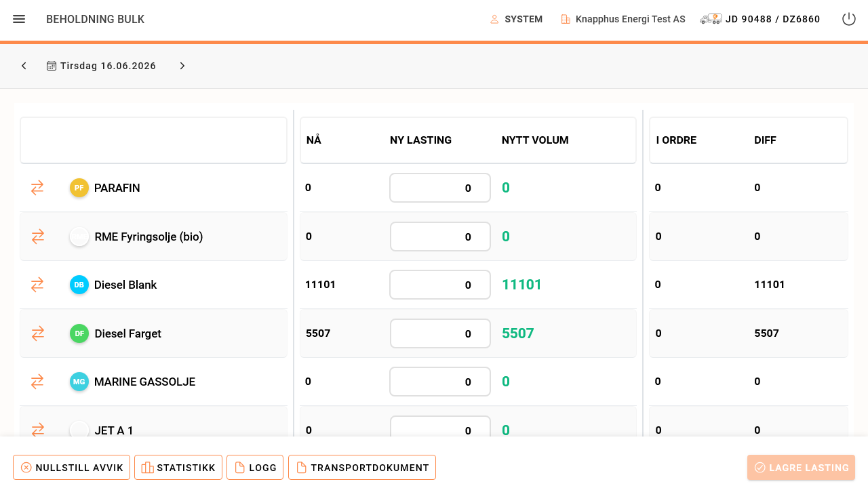The height and width of the screenshot is (488, 868).
Task: Click the tank truck vehicle icon
Action: tap(711, 19)
